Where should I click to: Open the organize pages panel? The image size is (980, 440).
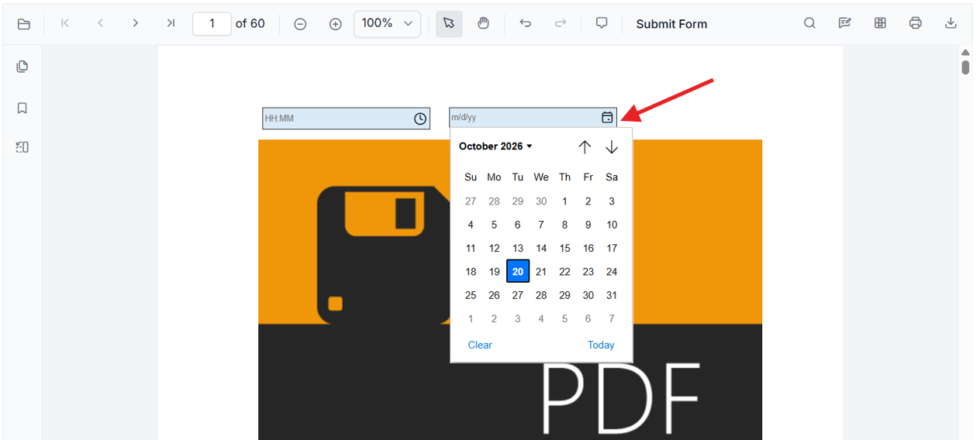22,147
